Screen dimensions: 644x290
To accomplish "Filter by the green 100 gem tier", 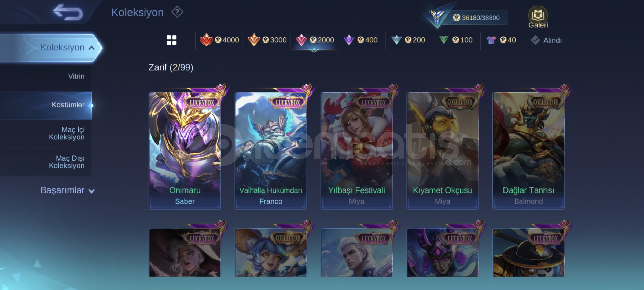I will click(456, 40).
